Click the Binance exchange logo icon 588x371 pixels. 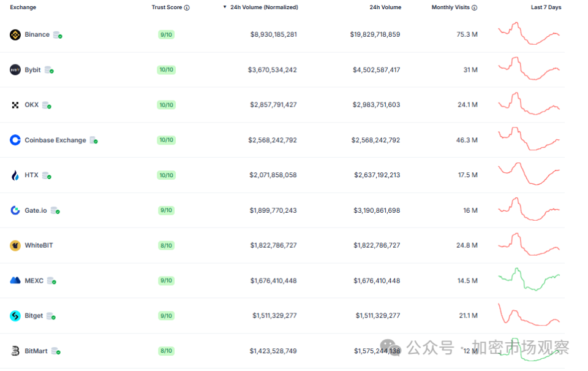coord(15,35)
